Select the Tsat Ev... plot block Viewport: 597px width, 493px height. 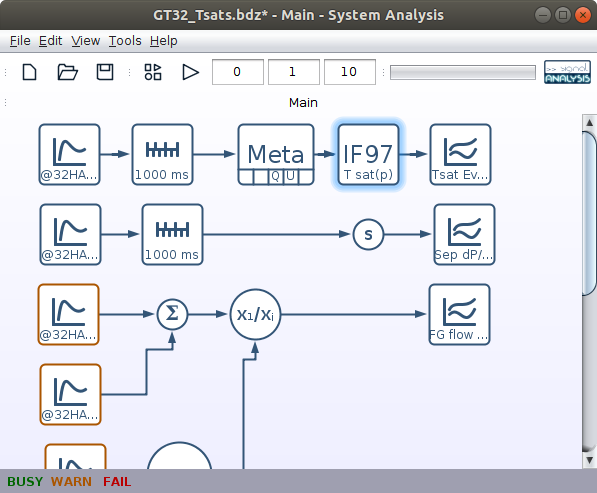[x=460, y=155]
